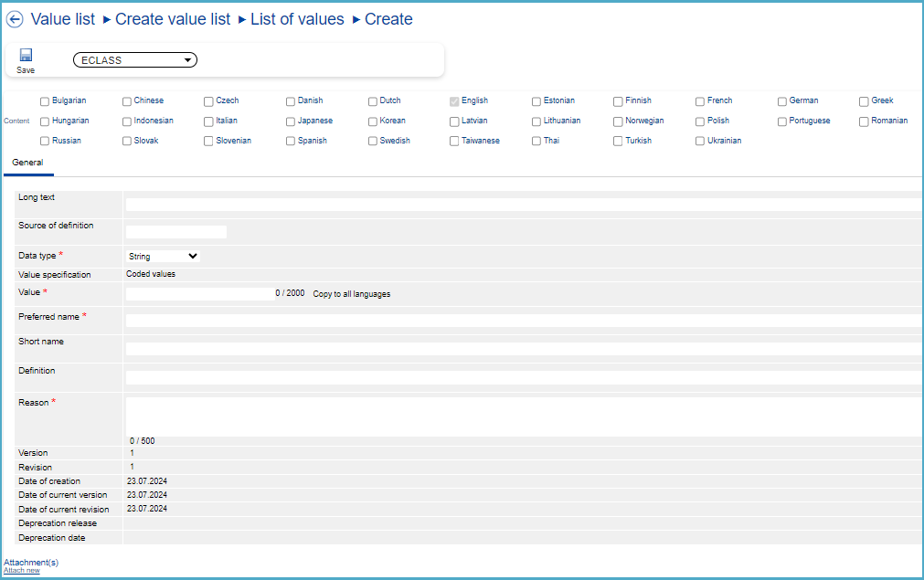This screenshot has width=924, height=580.
Task: Focus the Source of definition field
Action: pyautogui.click(x=175, y=232)
